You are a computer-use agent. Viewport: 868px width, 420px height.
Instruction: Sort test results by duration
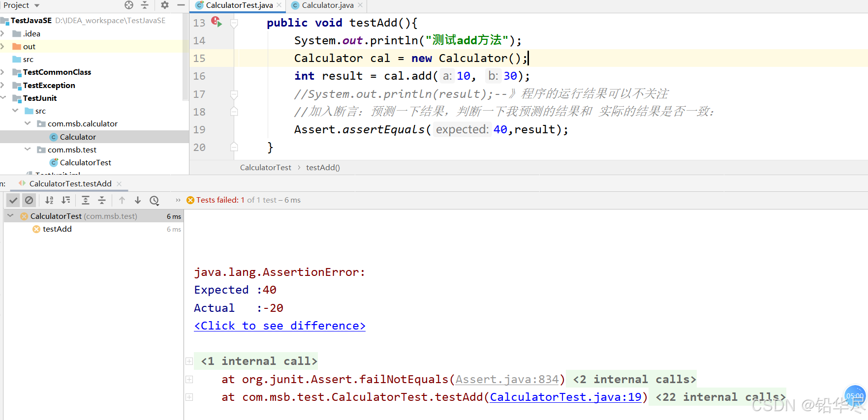pyautogui.click(x=65, y=200)
